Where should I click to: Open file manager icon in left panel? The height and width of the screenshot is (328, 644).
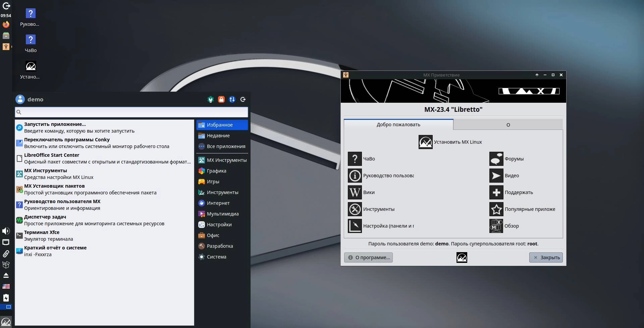[6, 36]
